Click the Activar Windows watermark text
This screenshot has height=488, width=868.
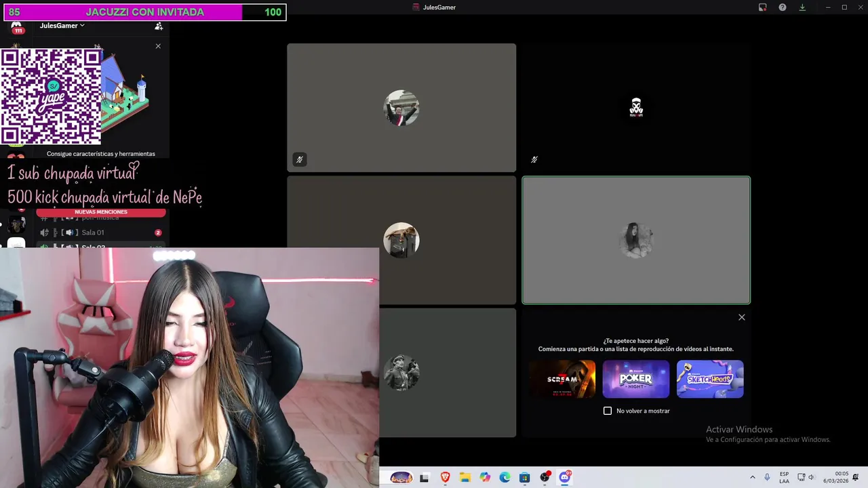pyautogui.click(x=739, y=430)
